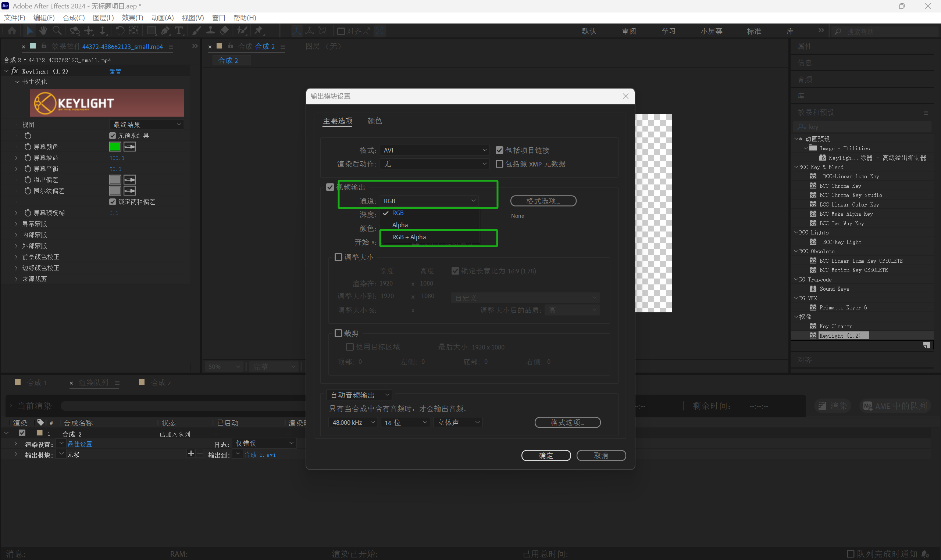This screenshot has height=560, width=941.
Task: Toggle render checkbox for 合成 2 queue item
Action: (x=22, y=433)
